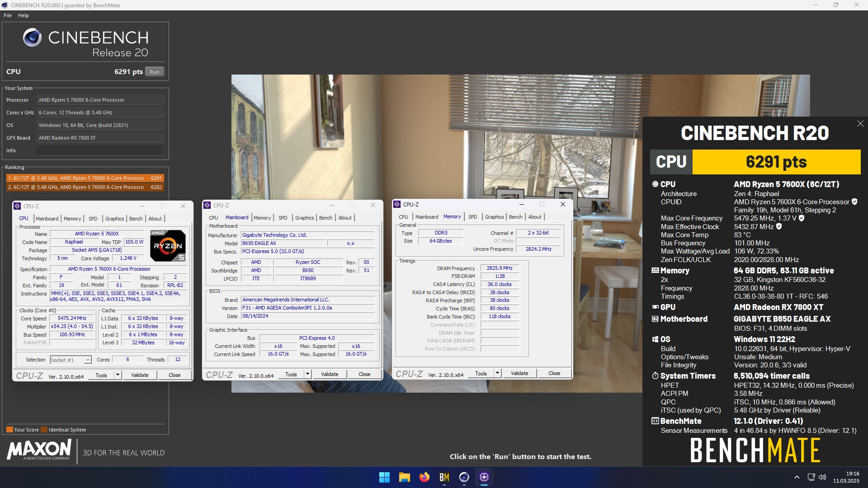Screen dimensions: 868x488
Task: Open About tab in Memory CPU-Z window
Action: coord(535,217)
